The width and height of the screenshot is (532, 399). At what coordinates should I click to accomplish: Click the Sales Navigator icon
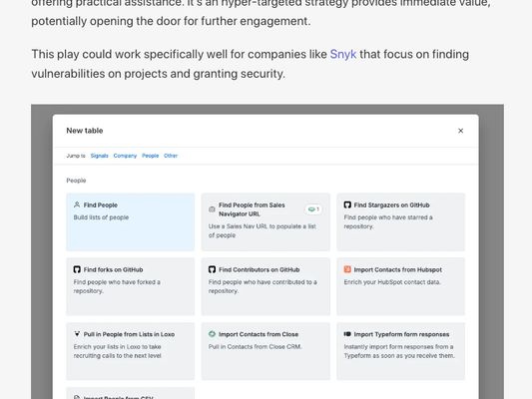(x=212, y=209)
